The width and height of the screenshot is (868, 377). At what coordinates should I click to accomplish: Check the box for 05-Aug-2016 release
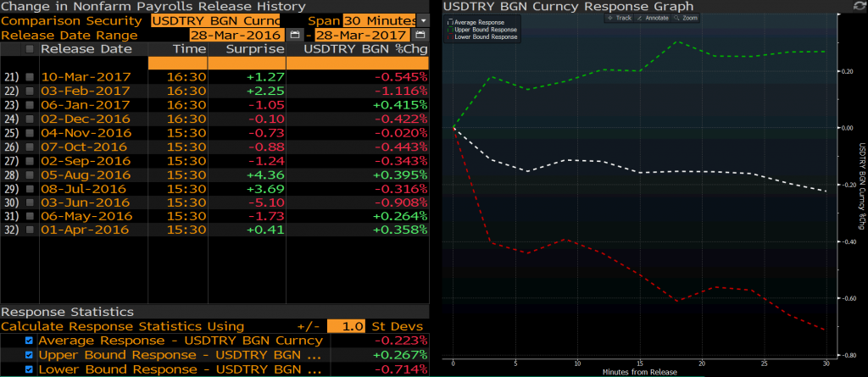pos(30,175)
